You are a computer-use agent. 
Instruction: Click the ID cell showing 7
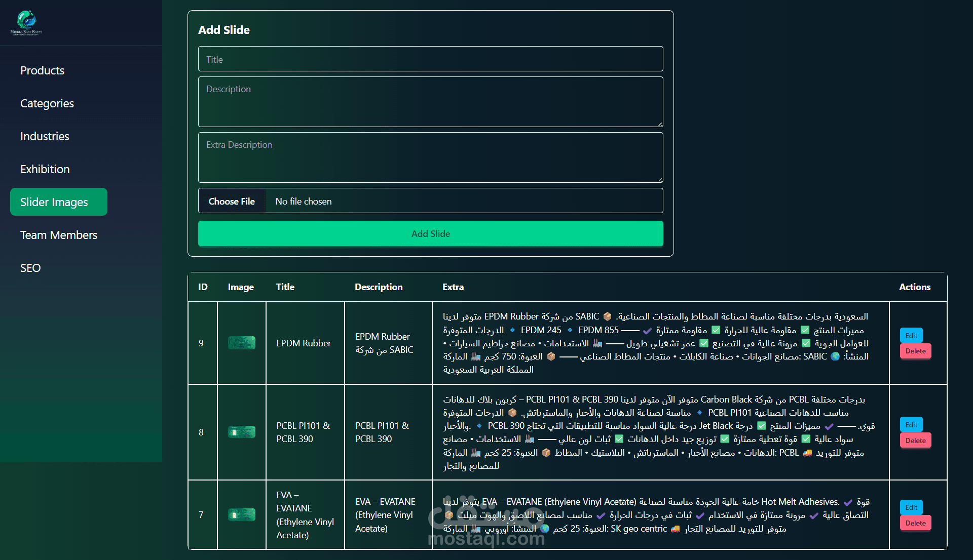pos(203,515)
